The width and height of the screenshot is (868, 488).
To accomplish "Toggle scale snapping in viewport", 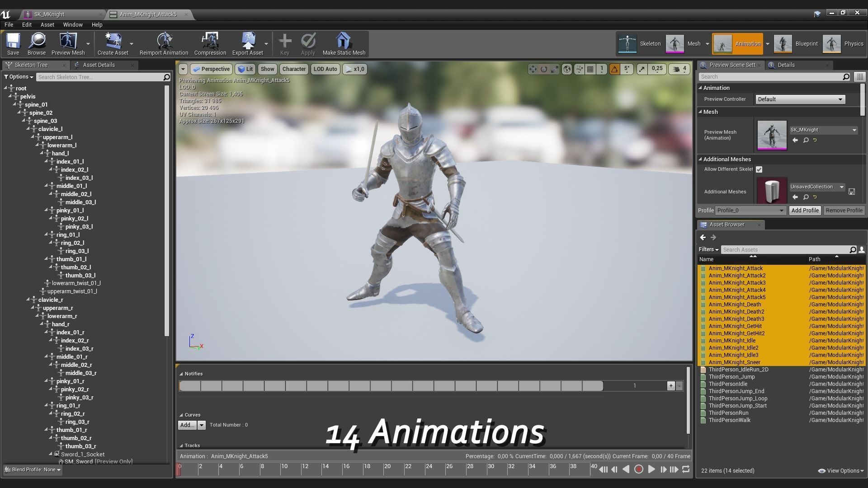I will (642, 69).
